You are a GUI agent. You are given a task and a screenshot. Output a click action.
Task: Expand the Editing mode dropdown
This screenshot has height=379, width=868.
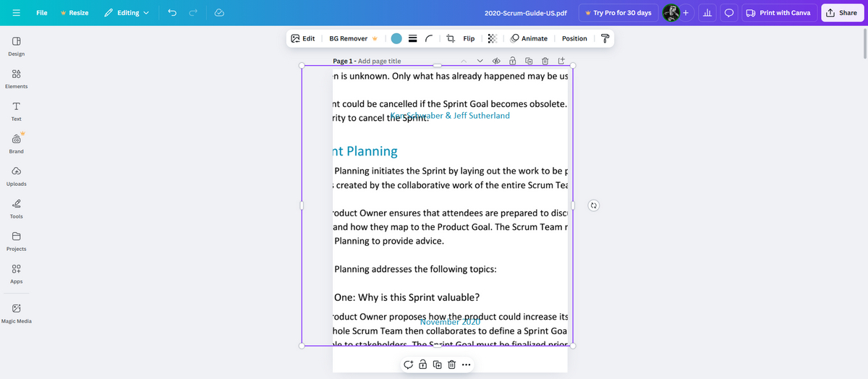click(127, 12)
